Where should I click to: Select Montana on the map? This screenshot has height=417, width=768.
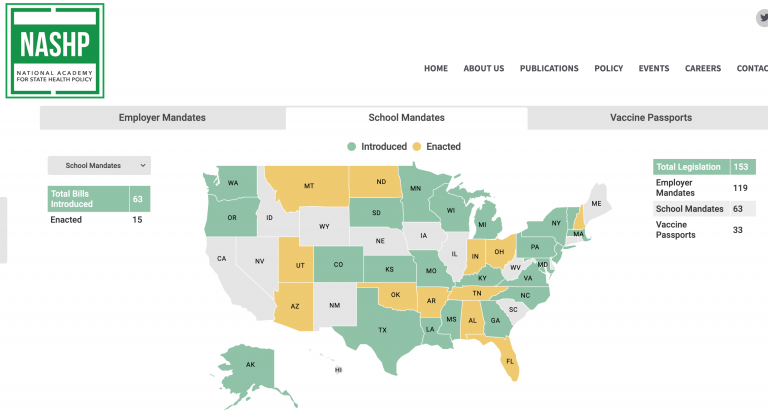(x=309, y=186)
